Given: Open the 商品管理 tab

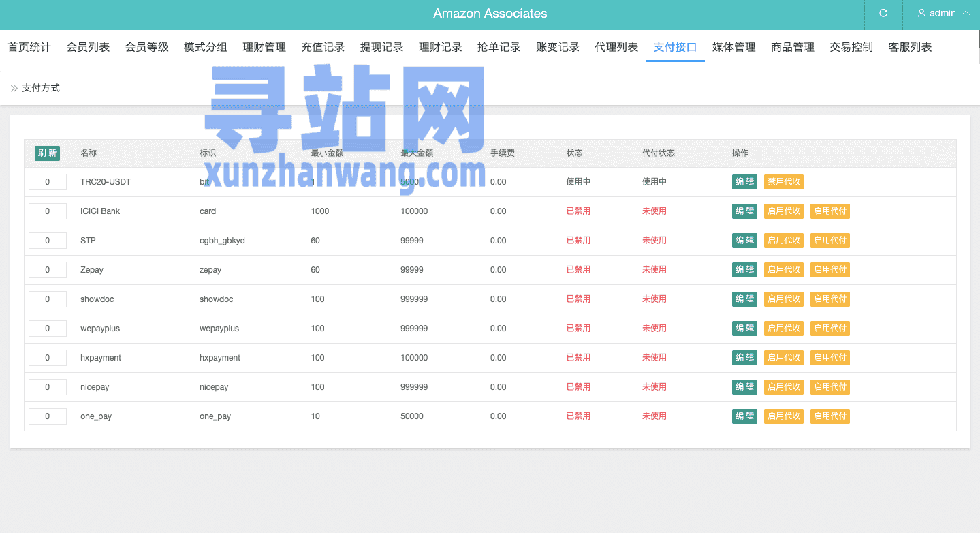Looking at the screenshot, I should click(793, 47).
